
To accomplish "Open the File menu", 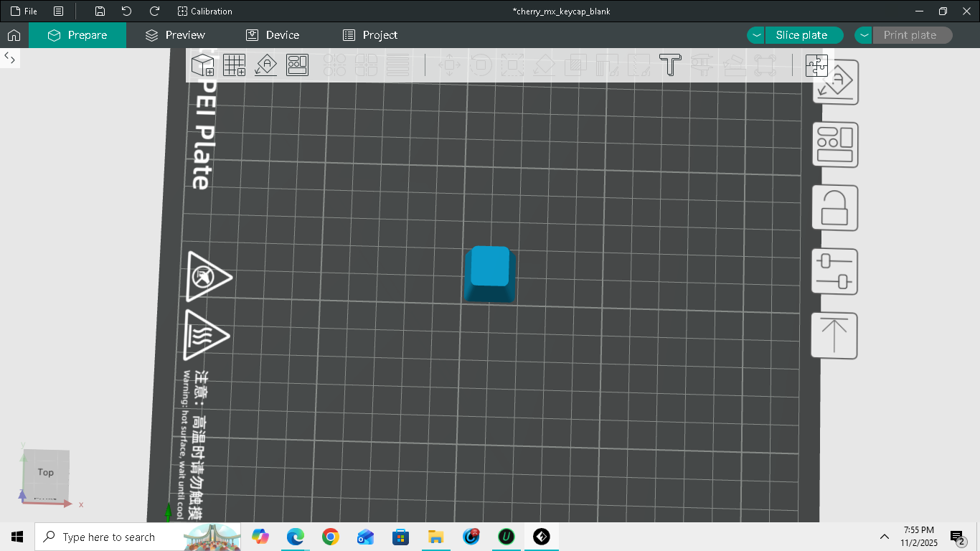I will (24, 11).
